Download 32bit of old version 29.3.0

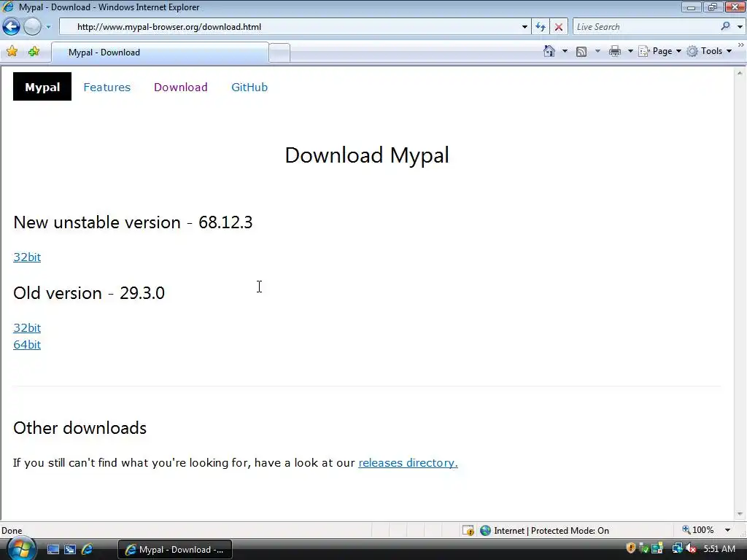click(x=27, y=327)
